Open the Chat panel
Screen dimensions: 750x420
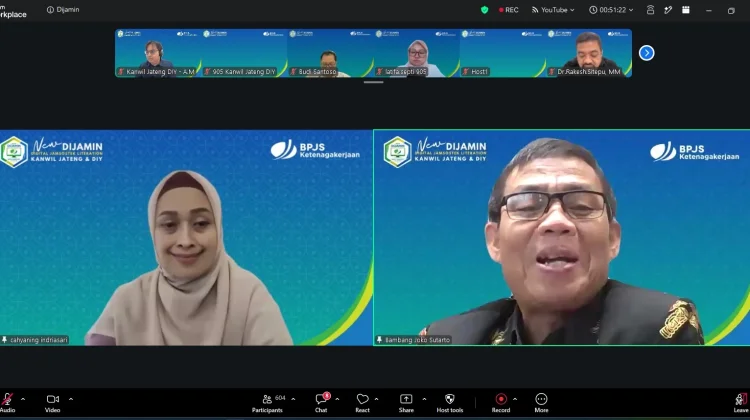(x=321, y=403)
